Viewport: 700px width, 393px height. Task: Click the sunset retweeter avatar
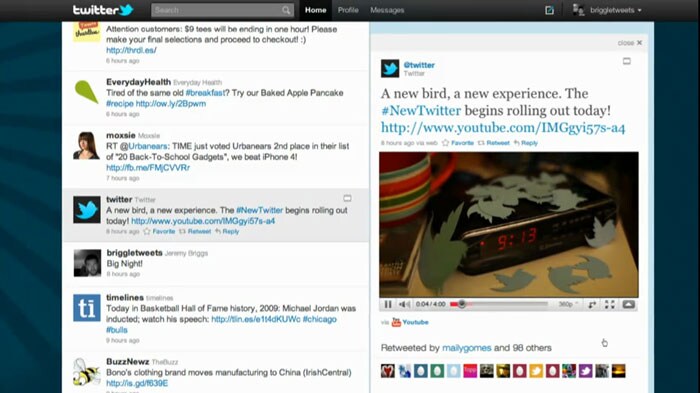(618, 371)
